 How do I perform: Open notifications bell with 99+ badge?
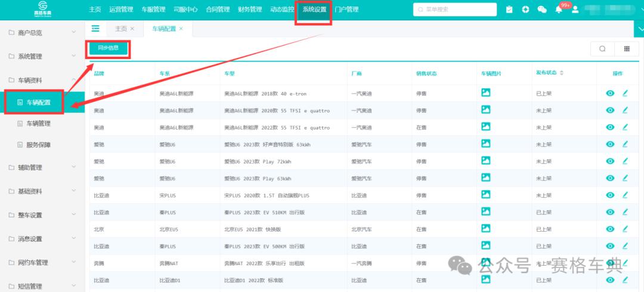point(559,10)
